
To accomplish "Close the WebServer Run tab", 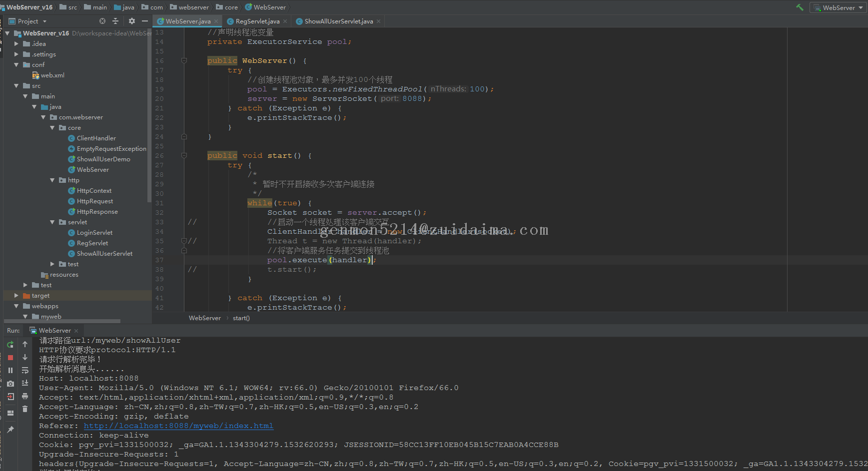I will (76, 331).
